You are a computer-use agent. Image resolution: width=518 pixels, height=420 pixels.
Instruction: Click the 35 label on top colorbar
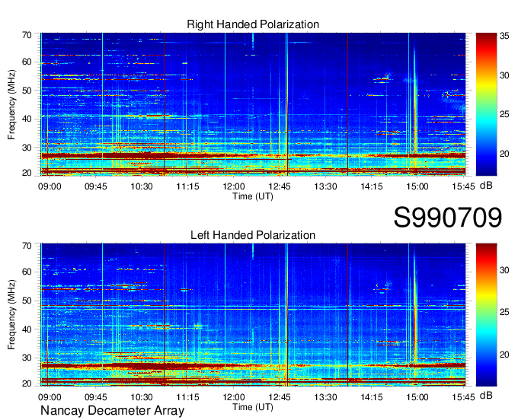(504, 36)
